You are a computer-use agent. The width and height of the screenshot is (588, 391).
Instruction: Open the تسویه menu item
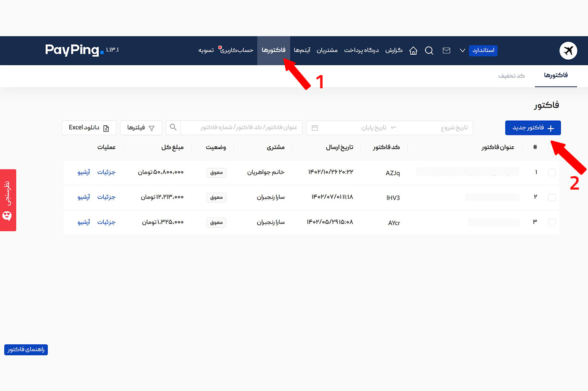(x=206, y=50)
